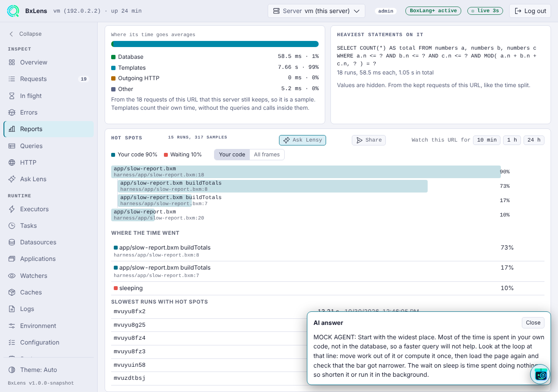
Task: Click the Log out button
Action: tap(530, 11)
